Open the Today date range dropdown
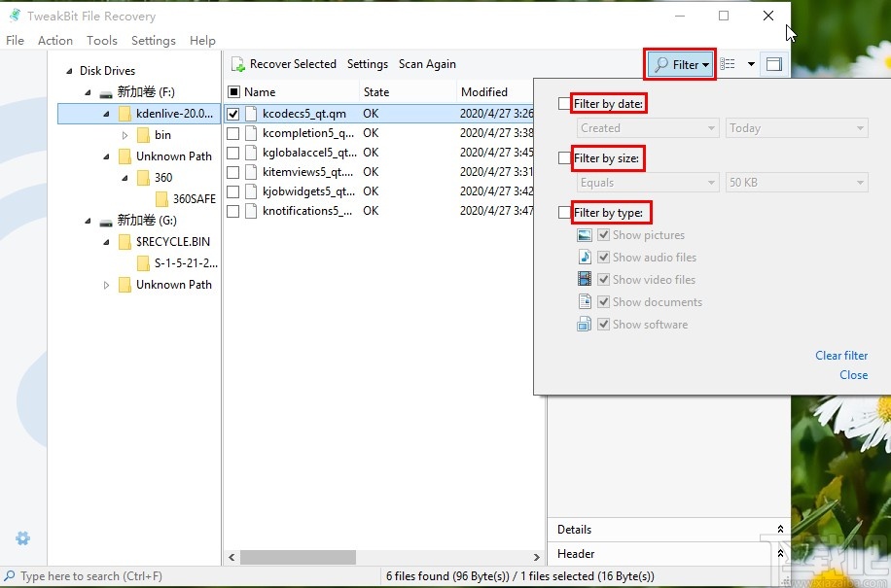This screenshot has height=588, width=891. [797, 128]
